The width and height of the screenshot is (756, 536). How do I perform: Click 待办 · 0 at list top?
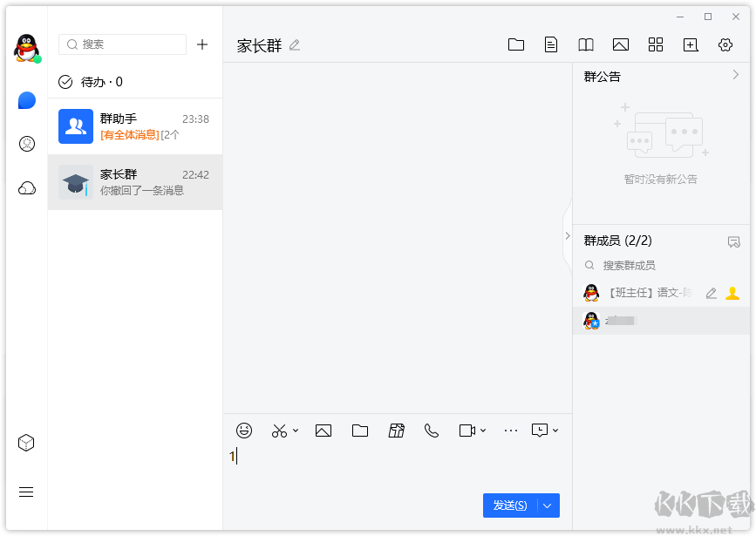click(x=91, y=81)
